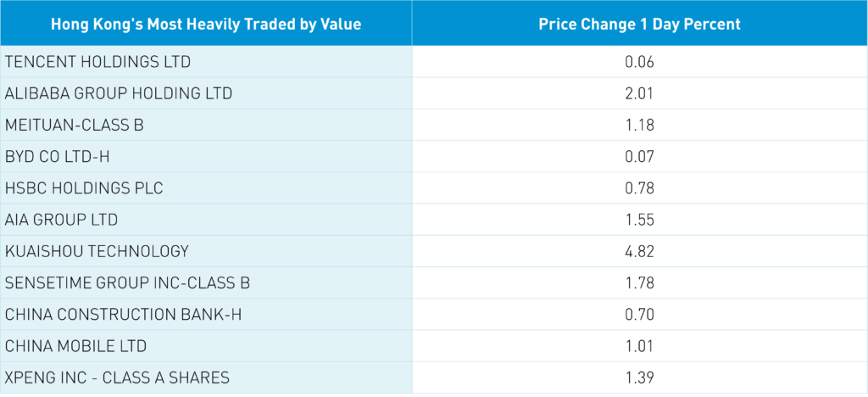This screenshot has width=868, height=397.
Task: Click the 4.82 price change value
Action: point(639,251)
